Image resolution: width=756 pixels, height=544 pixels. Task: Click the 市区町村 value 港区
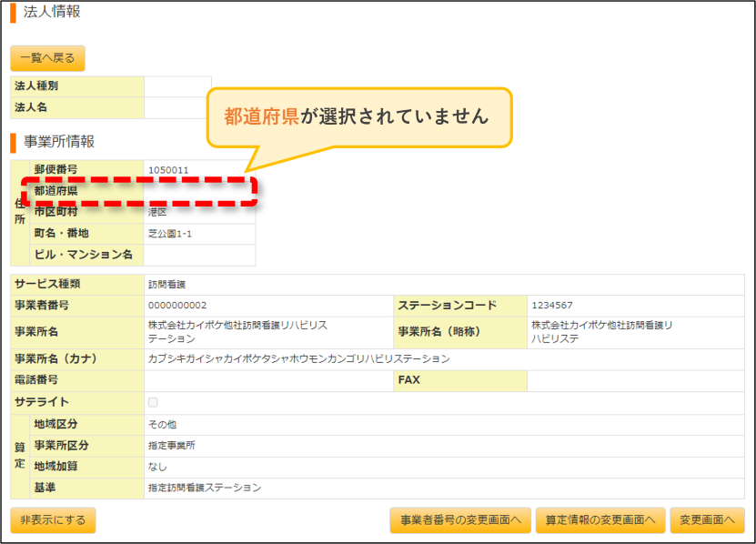coord(157,212)
